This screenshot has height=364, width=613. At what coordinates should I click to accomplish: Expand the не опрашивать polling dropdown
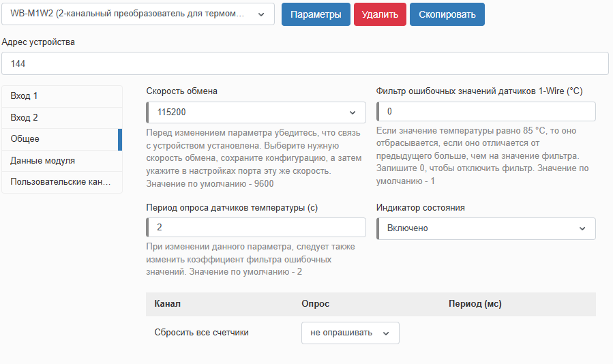point(350,333)
